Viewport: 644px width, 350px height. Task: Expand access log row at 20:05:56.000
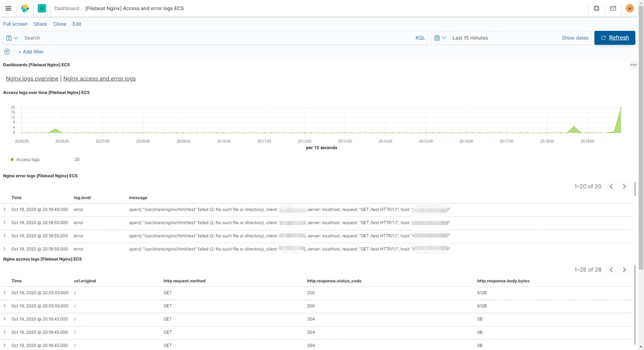[x=5, y=306]
